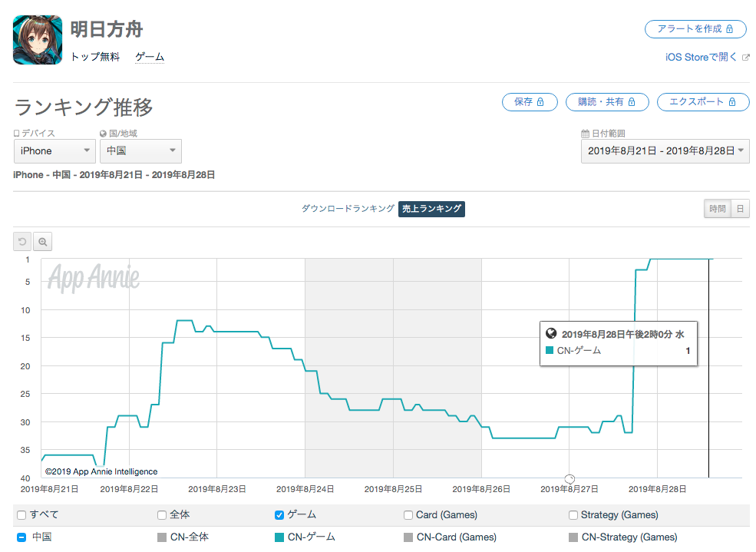The image size is (756, 552).
Task: Click the globe icon in chart tooltip
Action: click(x=551, y=333)
